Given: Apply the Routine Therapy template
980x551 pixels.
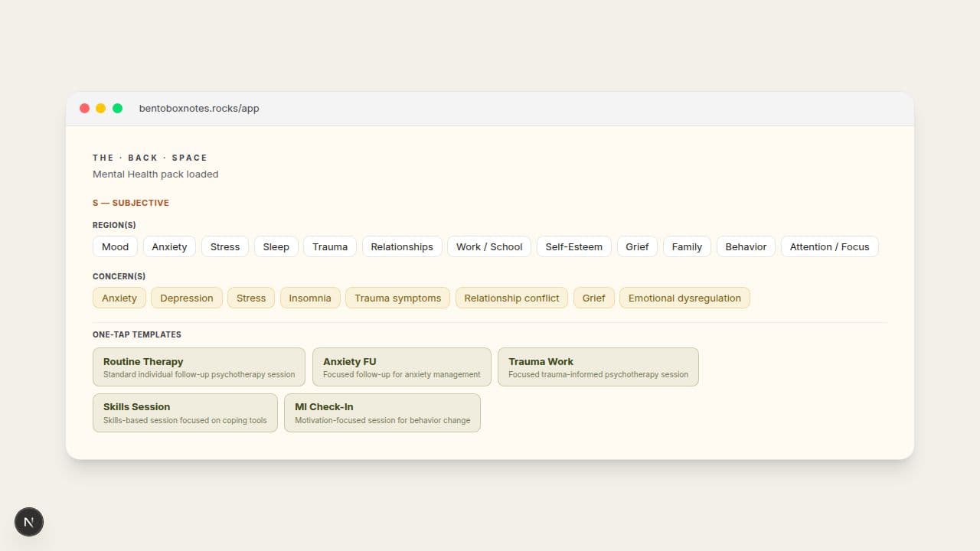Looking at the screenshot, I should [x=199, y=367].
